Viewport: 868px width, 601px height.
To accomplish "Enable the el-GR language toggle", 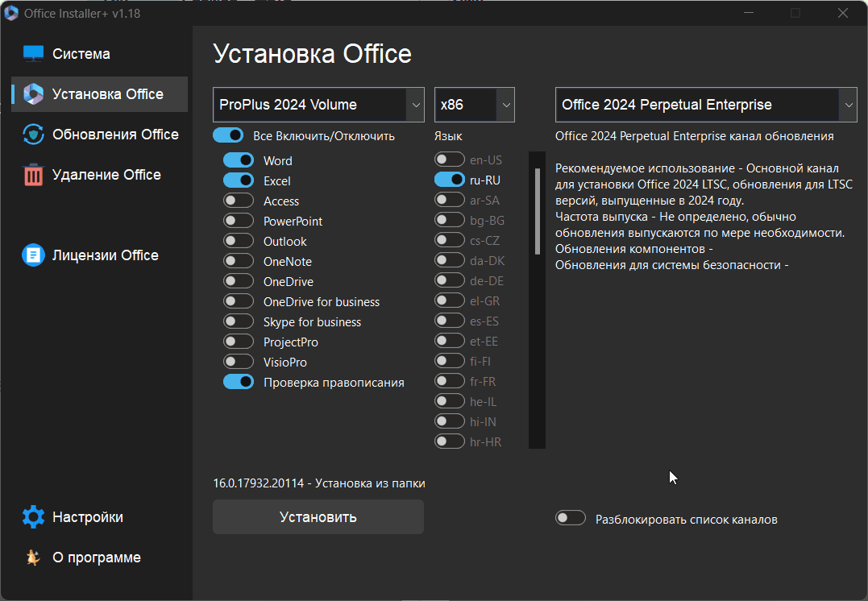I will (x=450, y=300).
